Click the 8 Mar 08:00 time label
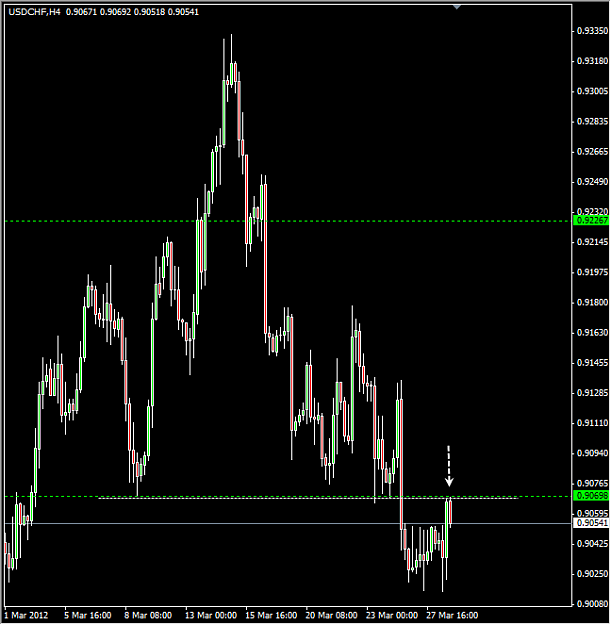 click(x=148, y=615)
